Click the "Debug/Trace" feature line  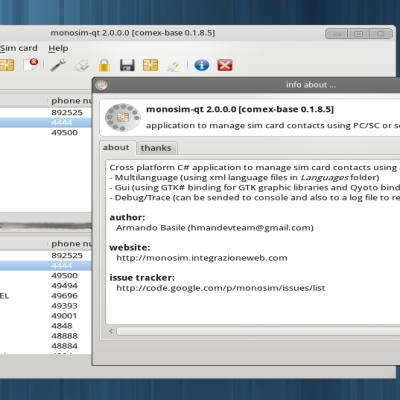click(x=255, y=198)
